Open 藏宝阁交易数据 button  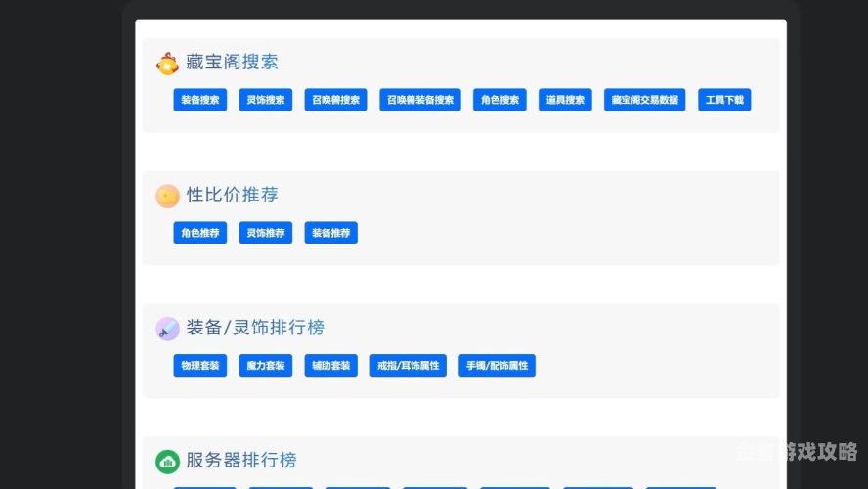tap(645, 100)
